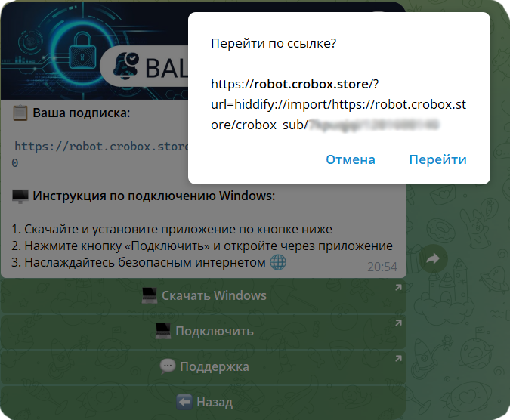The height and width of the screenshot is (420, 510).
Task: Click the 20:54 message timestamp
Action: click(382, 267)
